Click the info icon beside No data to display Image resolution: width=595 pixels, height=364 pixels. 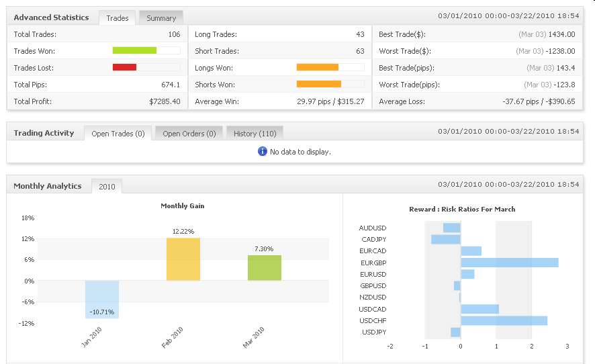coord(263,151)
